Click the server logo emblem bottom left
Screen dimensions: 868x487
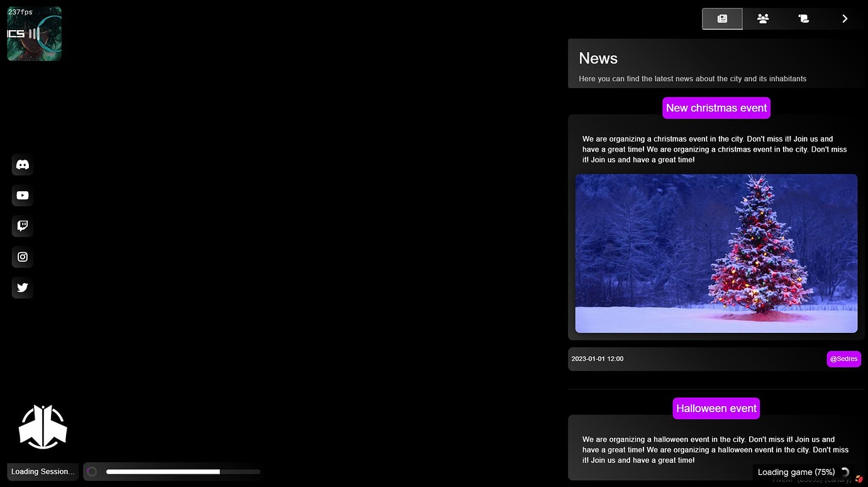[x=42, y=426]
